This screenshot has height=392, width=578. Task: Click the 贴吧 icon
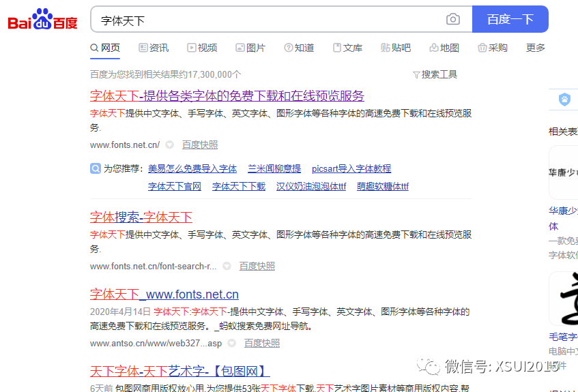pyautogui.click(x=386, y=48)
